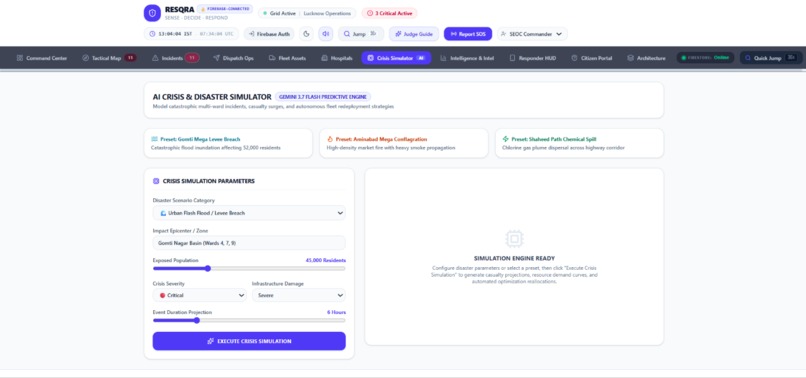Open the Judge Guide
Screen dimensions: 806x378
[x=414, y=34]
